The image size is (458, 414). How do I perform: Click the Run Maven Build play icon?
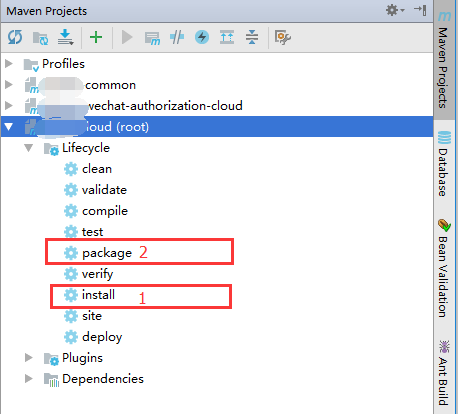click(x=127, y=37)
